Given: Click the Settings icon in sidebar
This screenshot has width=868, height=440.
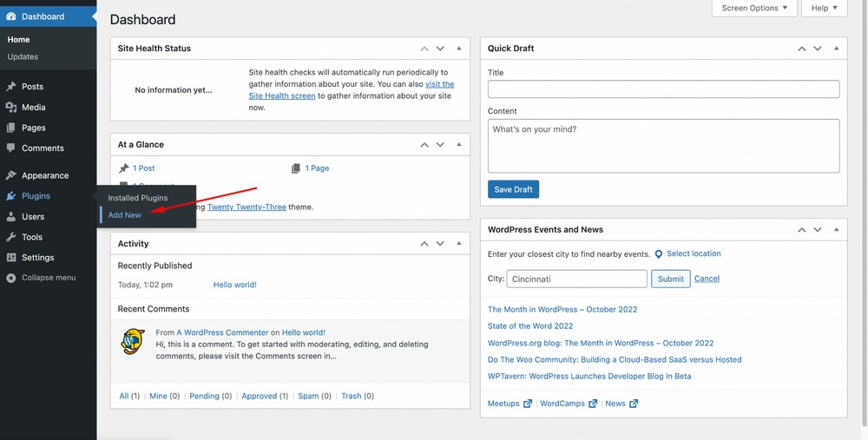Looking at the screenshot, I should [11, 258].
